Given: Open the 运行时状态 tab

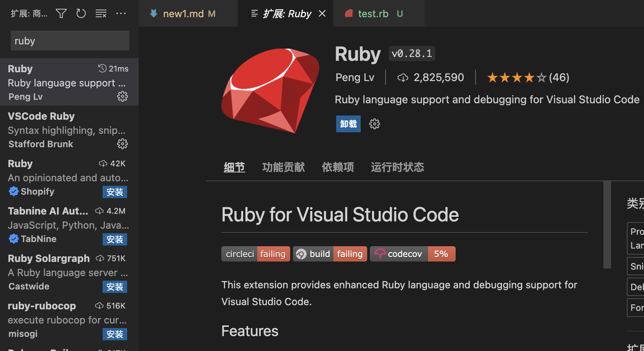Looking at the screenshot, I should point(397,167).
